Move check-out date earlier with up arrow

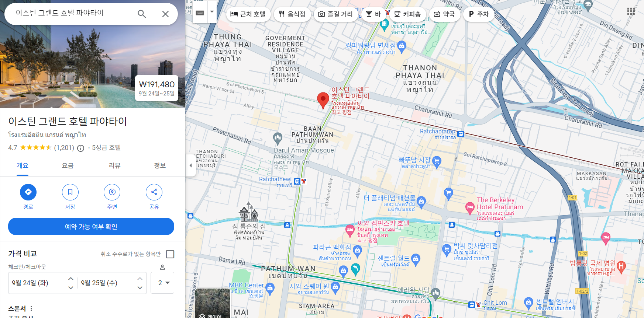coord(140,279)
